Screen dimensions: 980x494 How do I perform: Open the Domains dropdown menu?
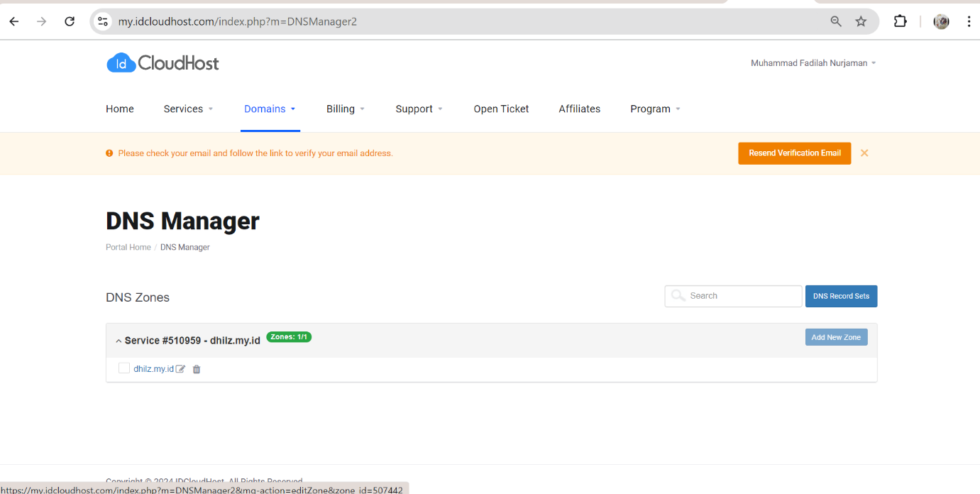(x=270, y=109)
